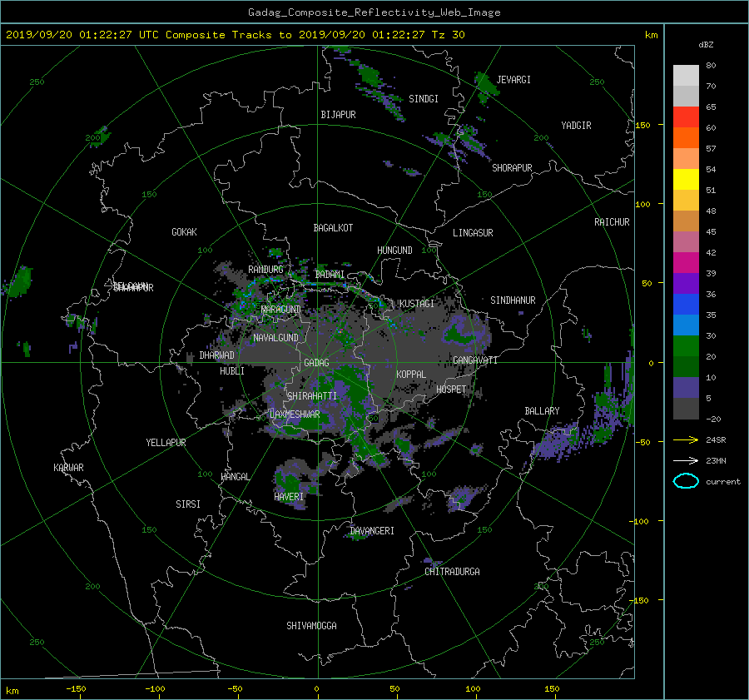Screen dimensions: 749x700
Task: Click the SIRSI city label
Action: click(x=188, y=504)
